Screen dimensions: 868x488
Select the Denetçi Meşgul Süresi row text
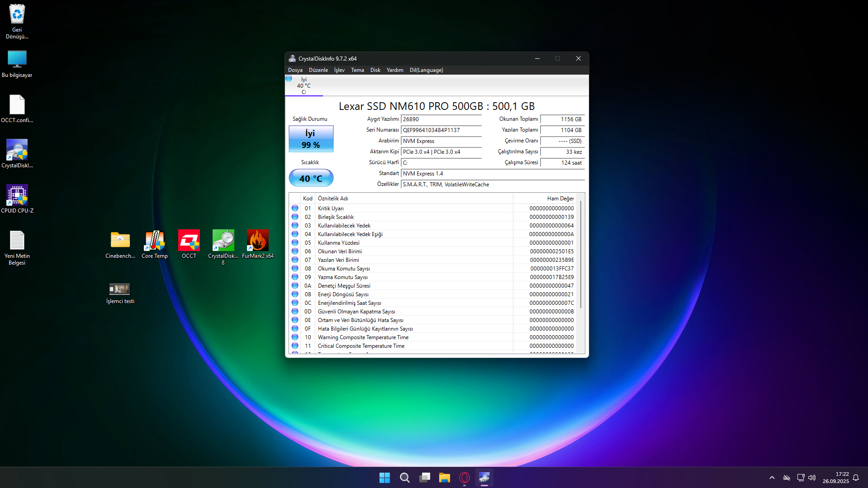[344, 286]
